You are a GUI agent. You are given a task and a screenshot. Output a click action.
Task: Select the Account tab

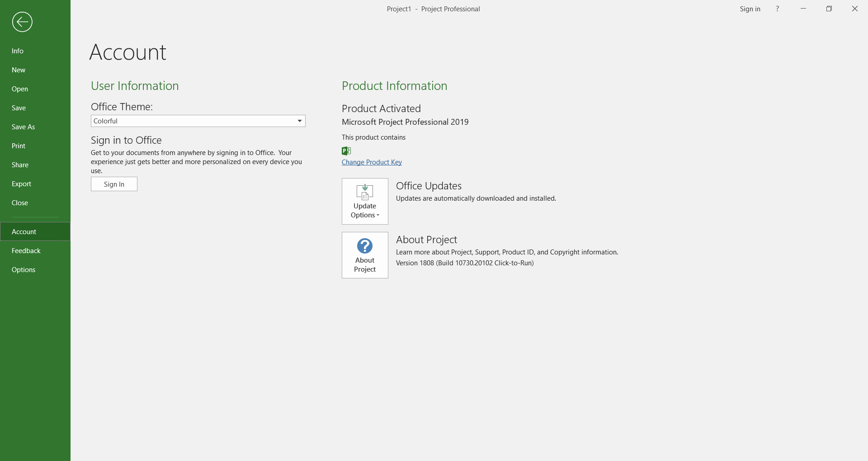point(35,232)
